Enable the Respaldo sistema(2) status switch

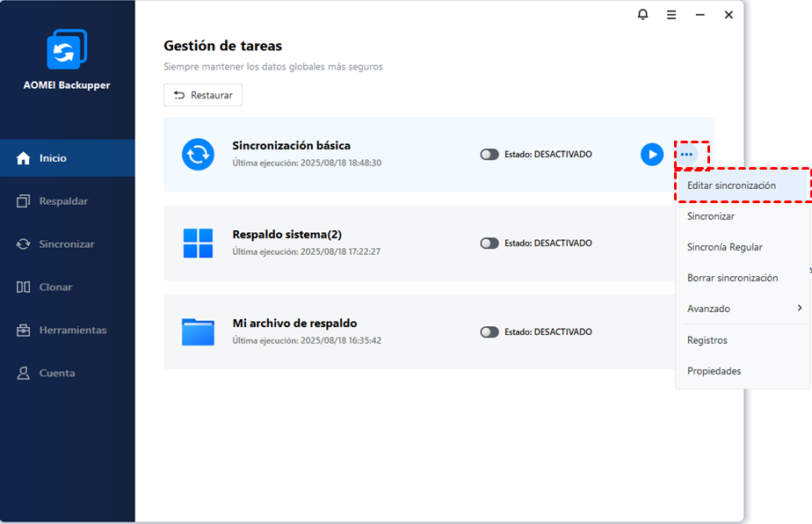pos(489,244)
